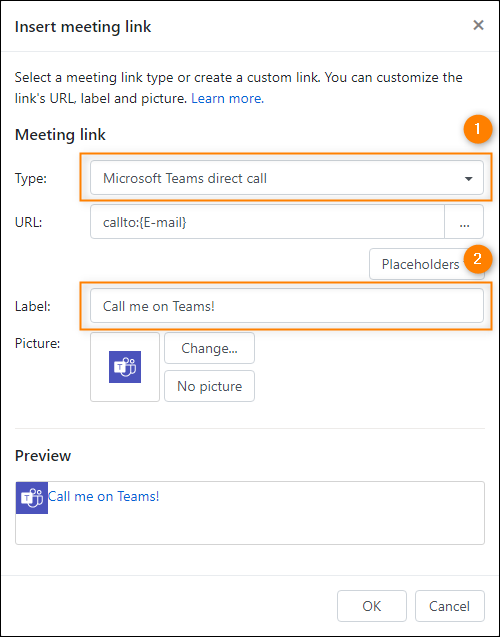Click into the Label text field
The width and height of the screenshot is (500, 637).
point(287,306)
